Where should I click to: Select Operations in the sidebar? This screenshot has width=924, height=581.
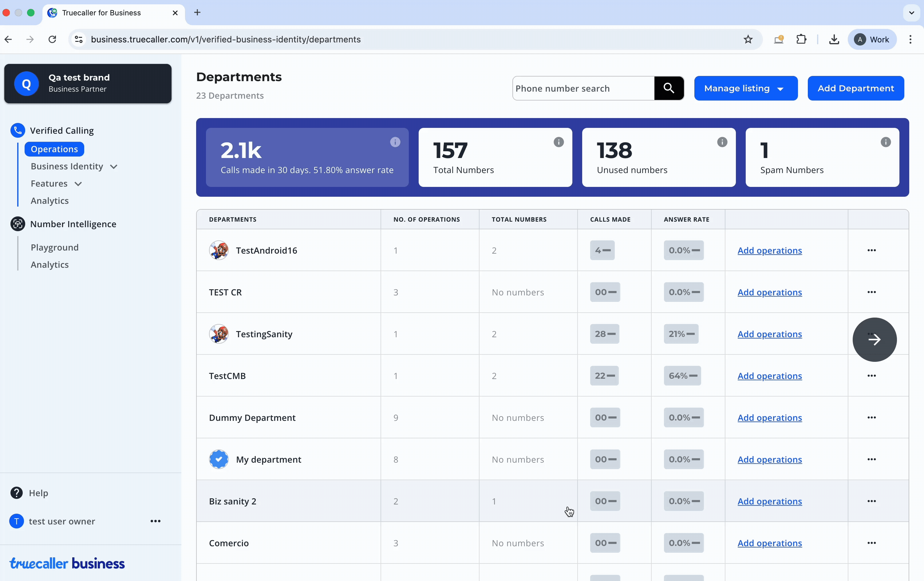(54, 149)
